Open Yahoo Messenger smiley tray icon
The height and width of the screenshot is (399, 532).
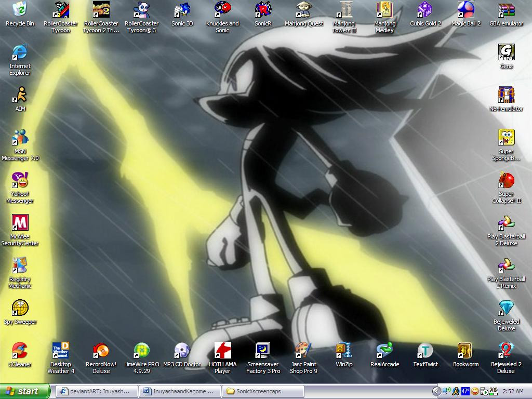(x=475, y=392)
